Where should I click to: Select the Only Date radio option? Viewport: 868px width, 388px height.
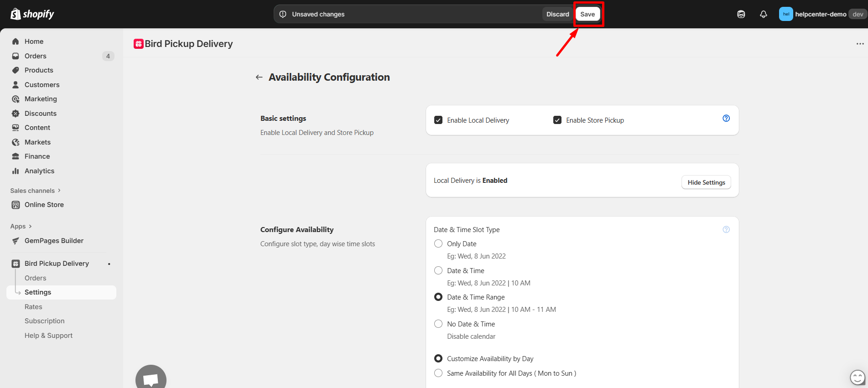[x=438, y=244]
